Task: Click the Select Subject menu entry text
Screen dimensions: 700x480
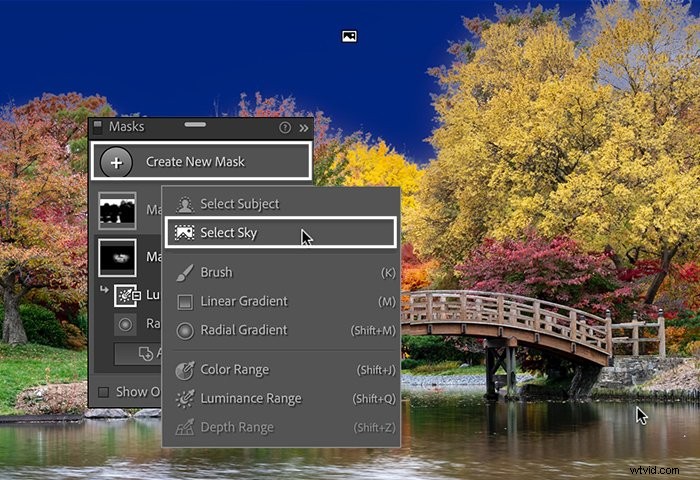Action: [240, 204]
